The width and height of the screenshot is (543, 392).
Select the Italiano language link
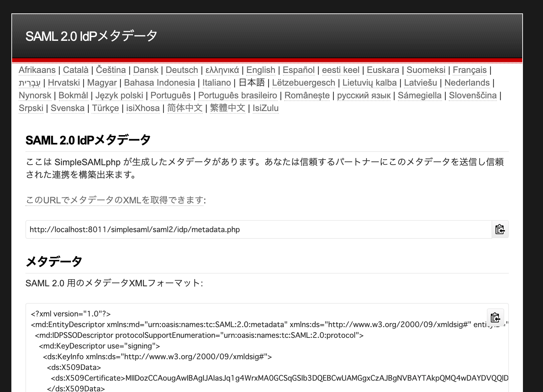tap(217, 82)
